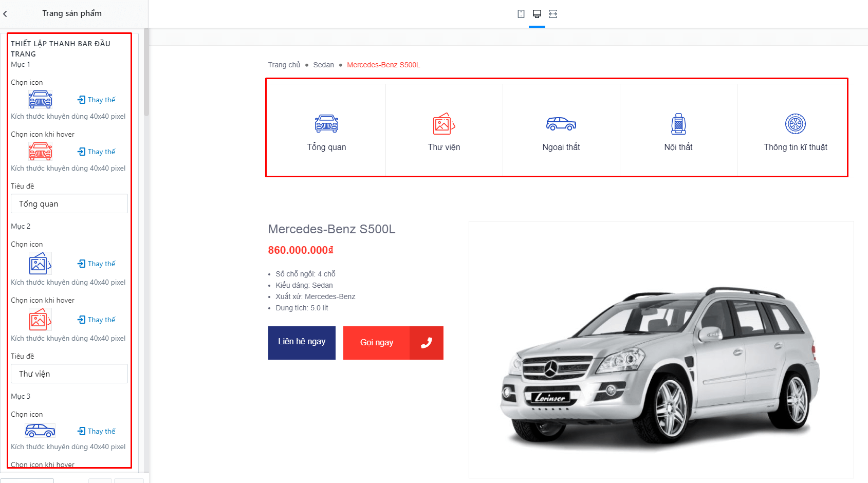Click the text Số chỗ ngồi: 4 chỗ

306,274
